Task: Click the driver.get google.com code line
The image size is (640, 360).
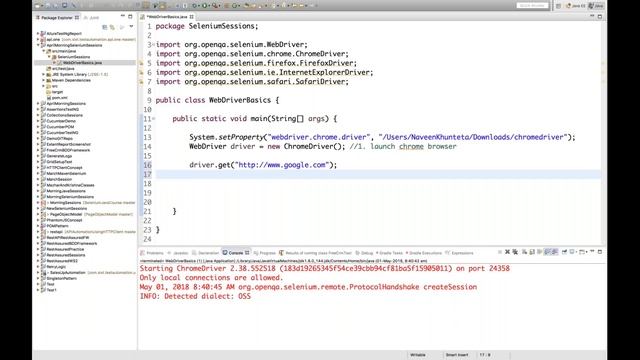Action: (263, 165)
